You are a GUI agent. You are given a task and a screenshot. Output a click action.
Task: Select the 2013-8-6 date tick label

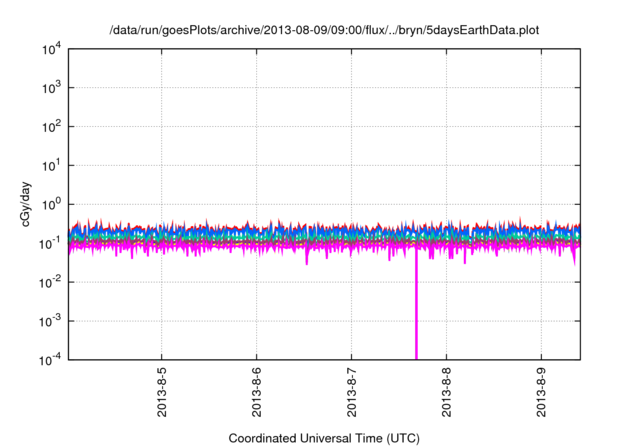pyautogui.click(x=256, y=392)
